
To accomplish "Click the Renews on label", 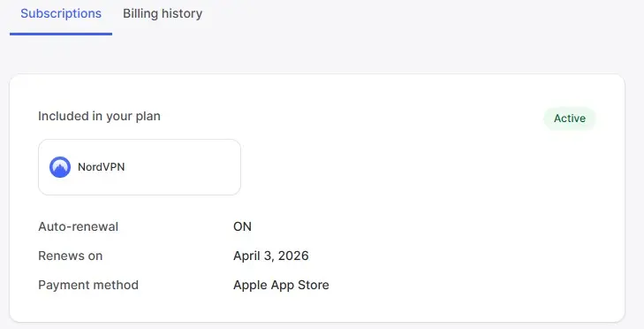I will point(71,256).
